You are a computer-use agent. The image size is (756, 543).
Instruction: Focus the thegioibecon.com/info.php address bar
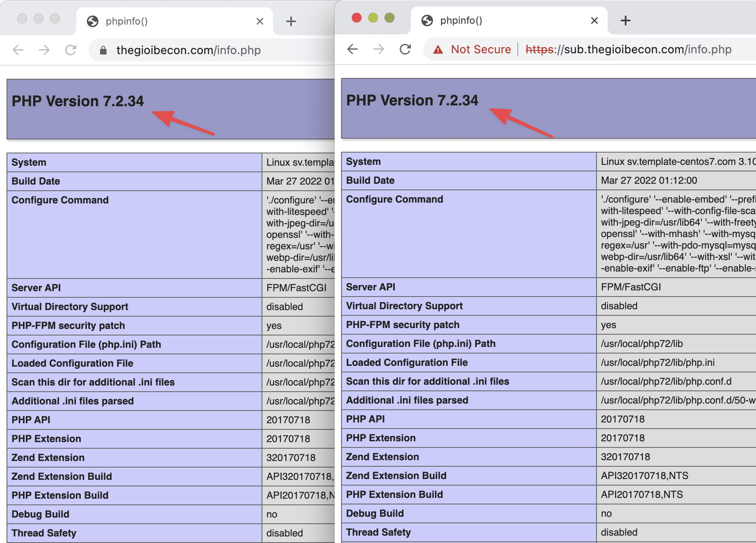tap(189, 50)
